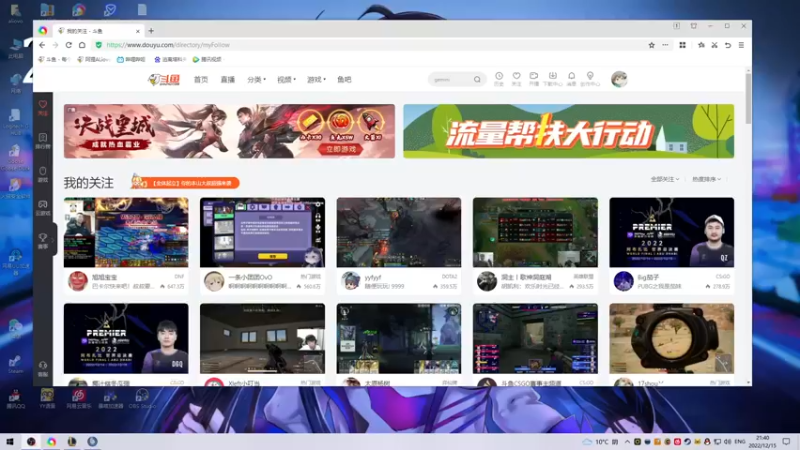The image size is (800, 450).
Task: Open the Windows Start button
Action: 10,441
